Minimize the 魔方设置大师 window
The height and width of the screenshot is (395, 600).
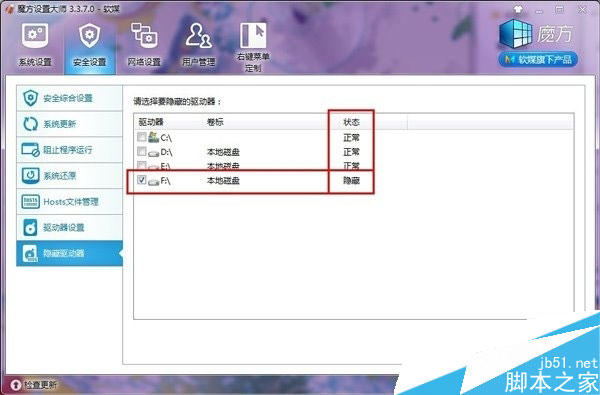tap(539, 10)
